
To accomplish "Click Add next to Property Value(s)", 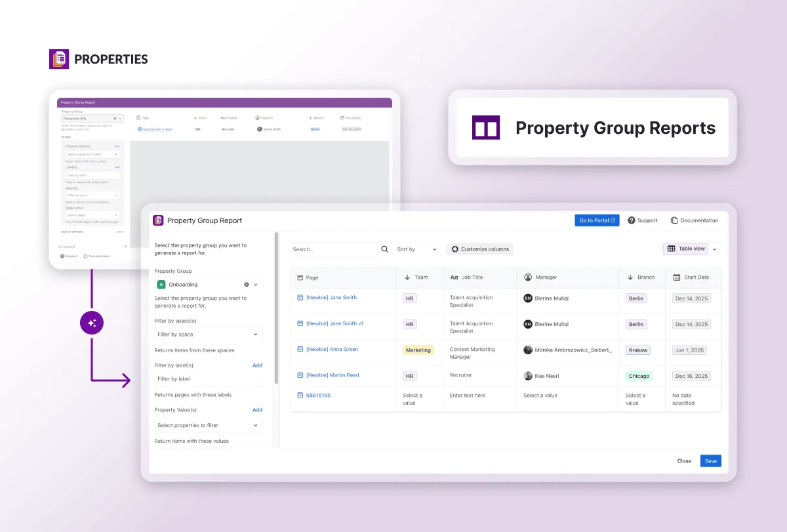I will [x=258, y=410].
